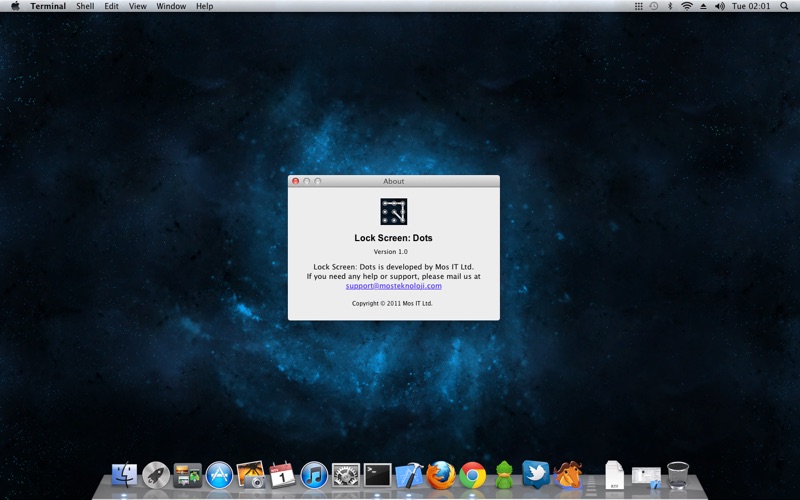Open iCal calendar in the Dock
Screen dimensions: 800x500
coord(282,474)
